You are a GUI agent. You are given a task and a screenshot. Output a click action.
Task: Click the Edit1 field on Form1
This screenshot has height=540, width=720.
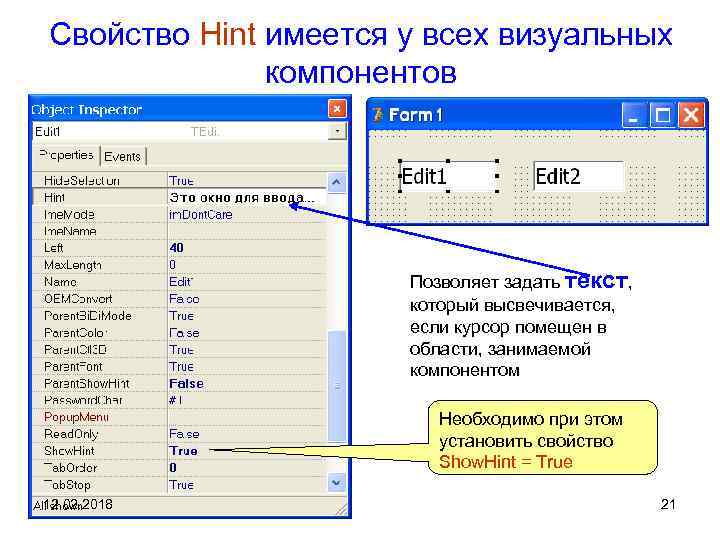(448, 176)
